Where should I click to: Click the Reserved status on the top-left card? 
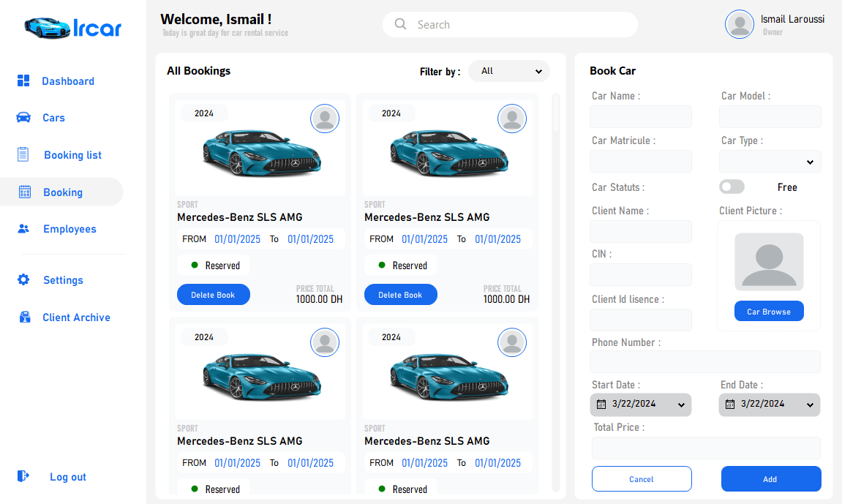[x=215, y=265]
